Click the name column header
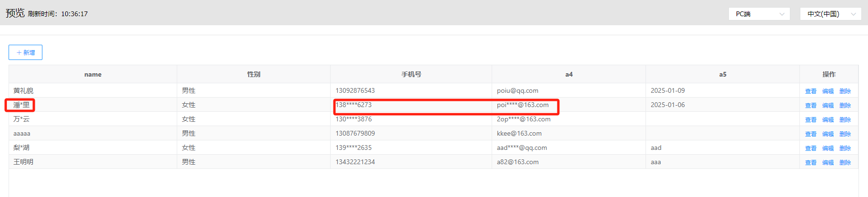The image size is (868, 197). click(93, 74)
